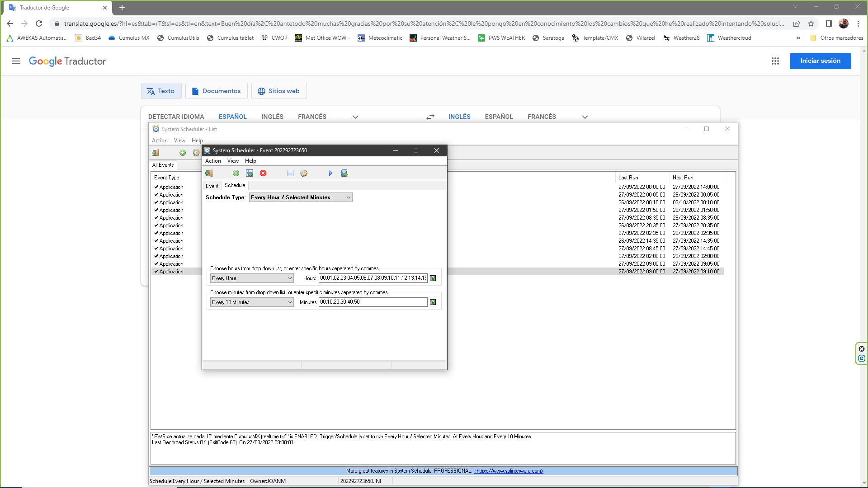Image resolution: width=868 pixels, height=488 pixels.
Task: Open View menu in List window
Action: tap(179, 141)
